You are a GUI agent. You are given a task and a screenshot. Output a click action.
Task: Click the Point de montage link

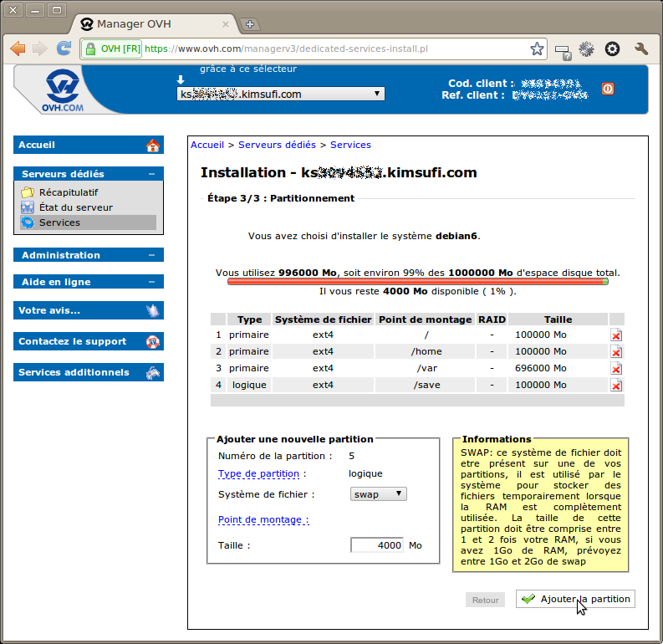point(263,519)
